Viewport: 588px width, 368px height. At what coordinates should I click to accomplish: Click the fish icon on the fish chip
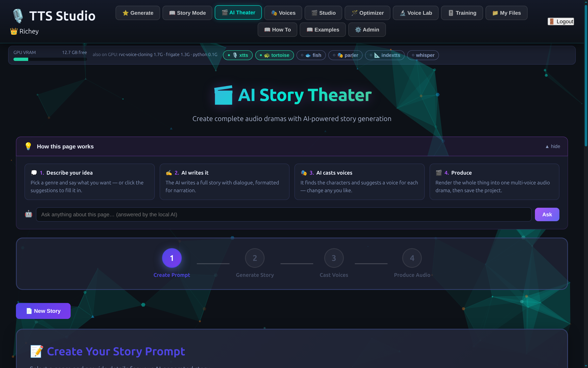[308, 55]
